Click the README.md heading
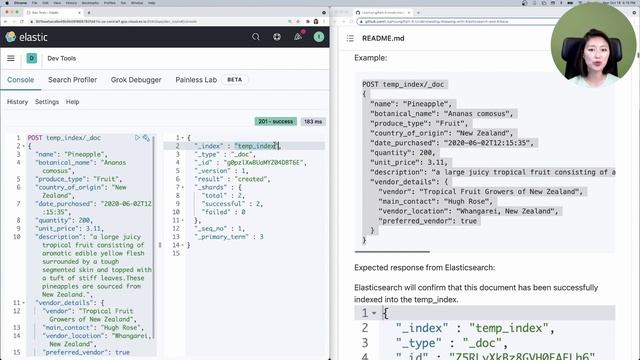 pos(383,38)
